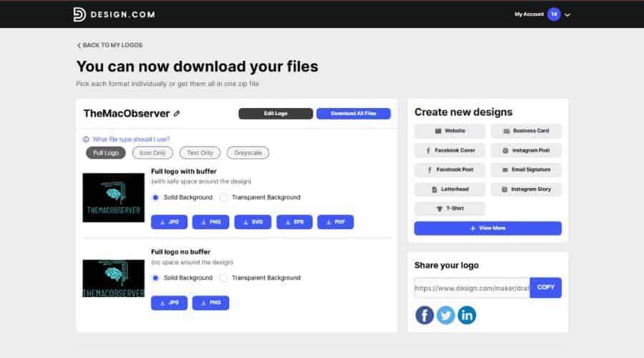644x358 pixels.
Task: Click the Design.com logo icon
Action: (79, 14)
